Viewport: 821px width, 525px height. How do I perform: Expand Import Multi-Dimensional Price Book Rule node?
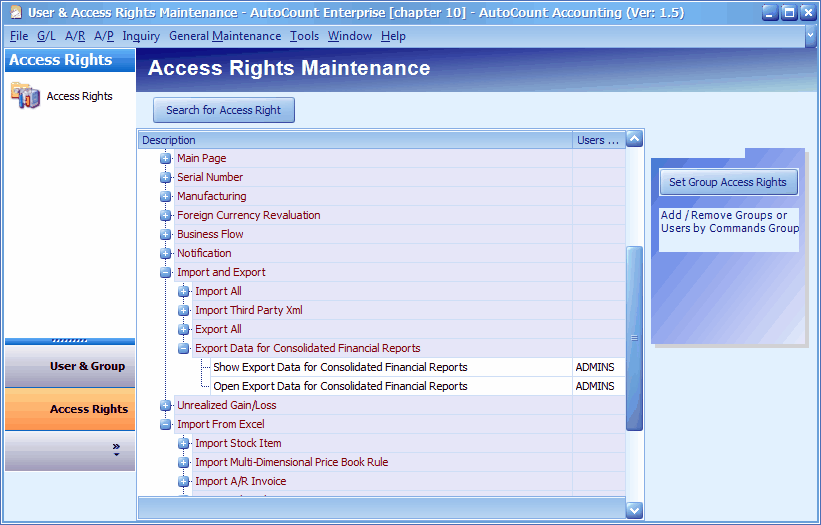tap(184, 462)
